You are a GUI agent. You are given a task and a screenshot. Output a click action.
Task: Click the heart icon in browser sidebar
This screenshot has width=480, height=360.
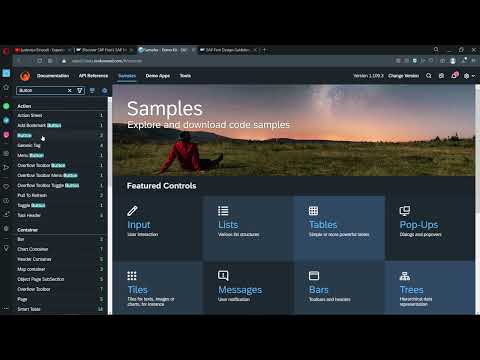pos(6,187)
